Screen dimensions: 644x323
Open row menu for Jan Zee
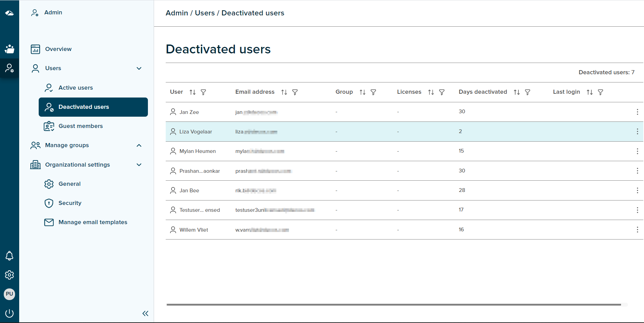637,112
